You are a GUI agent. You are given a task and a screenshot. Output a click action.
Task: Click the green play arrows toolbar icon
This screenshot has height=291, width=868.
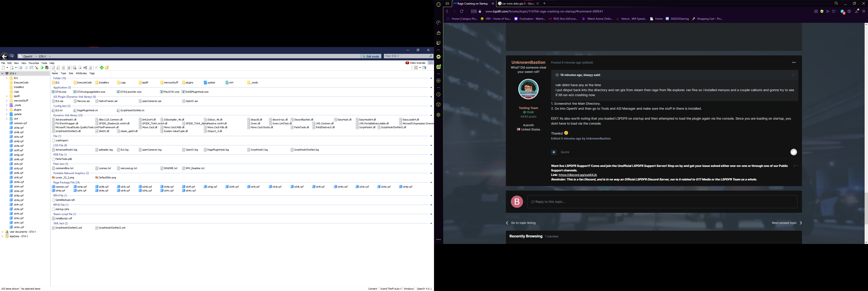coord(42,68)
